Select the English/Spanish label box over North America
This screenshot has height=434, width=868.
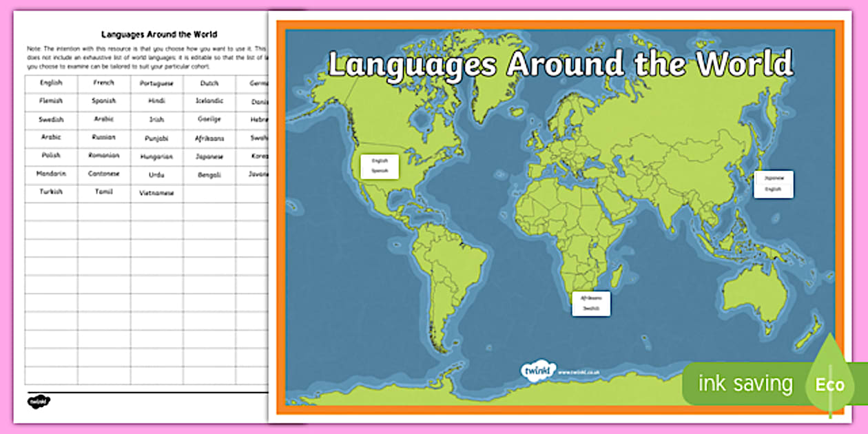(x=380, y=165)
